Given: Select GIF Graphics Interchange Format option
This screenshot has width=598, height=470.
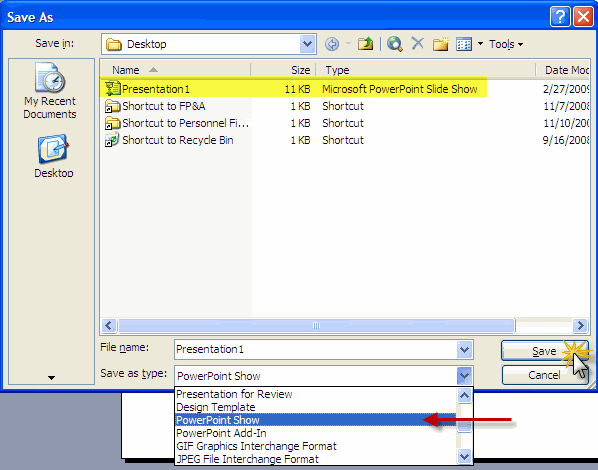Looking at the screenshot, I should [256, 446].
